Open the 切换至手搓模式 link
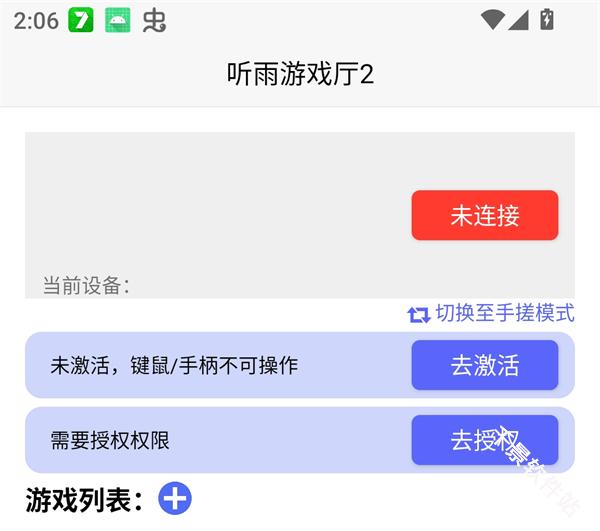This screenshot has height=531, width=600. tap(505, 313)
